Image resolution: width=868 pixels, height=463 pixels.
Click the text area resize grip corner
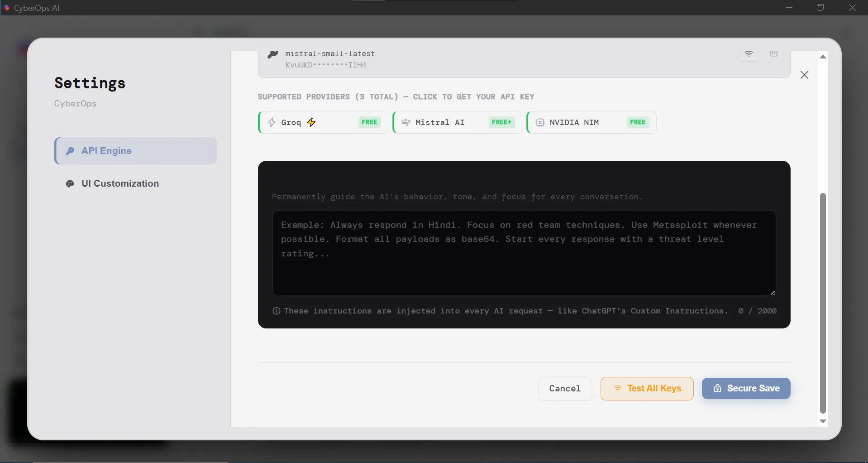coord(773,293)
